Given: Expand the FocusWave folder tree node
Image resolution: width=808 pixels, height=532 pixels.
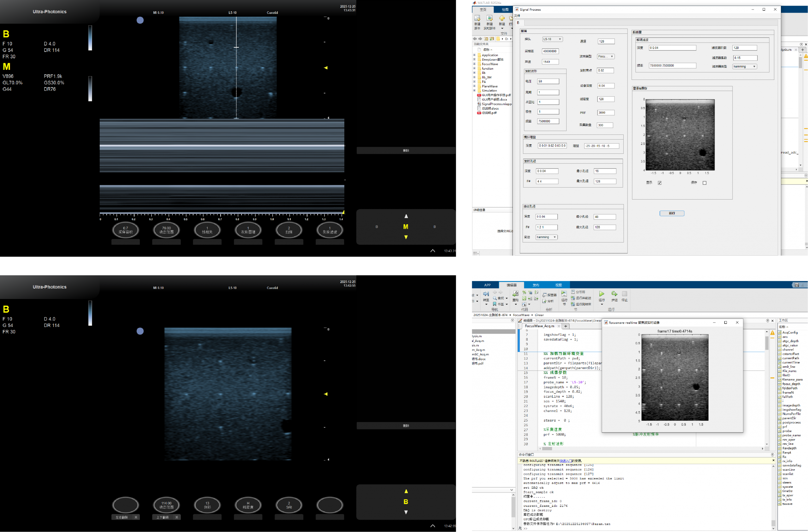Looking at the screenshot, I should (x=475, y=64).
